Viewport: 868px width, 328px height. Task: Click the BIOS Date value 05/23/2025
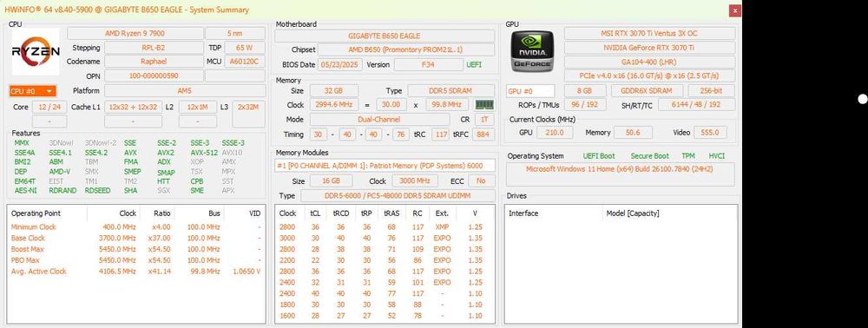340,65
